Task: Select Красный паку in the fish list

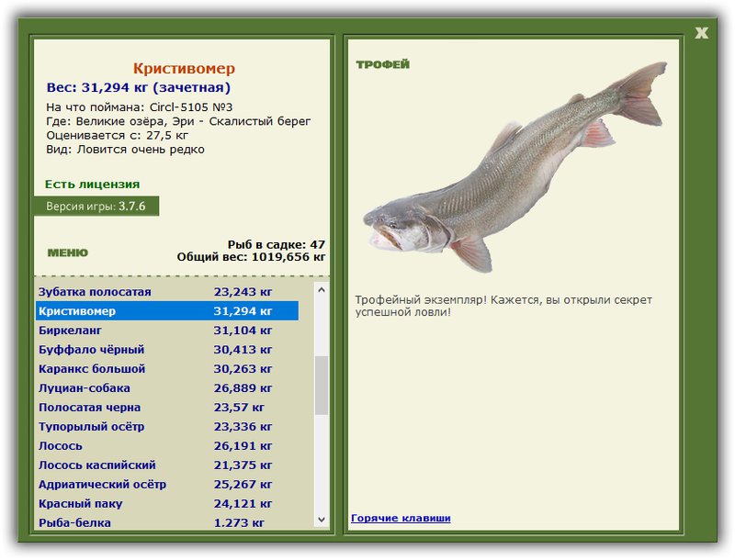Action: pos(167,503)
